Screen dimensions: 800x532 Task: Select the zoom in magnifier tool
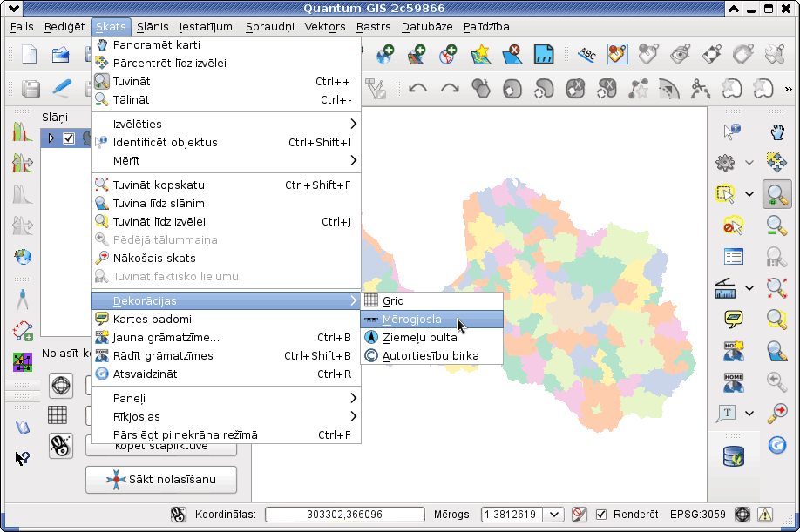point(777,194)
